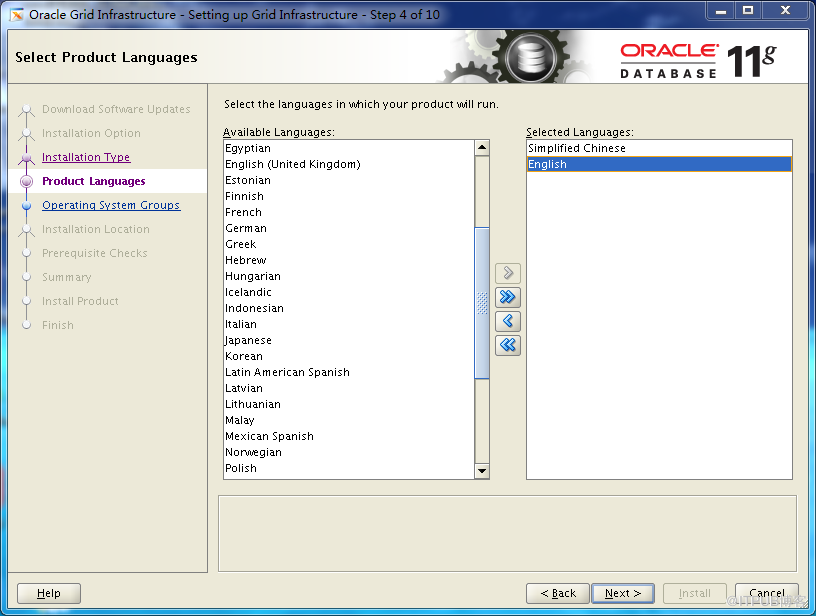Screen dimensions: 816x616
Task: Click the add-selected single right arrow button
Action: tap(508, 273)
